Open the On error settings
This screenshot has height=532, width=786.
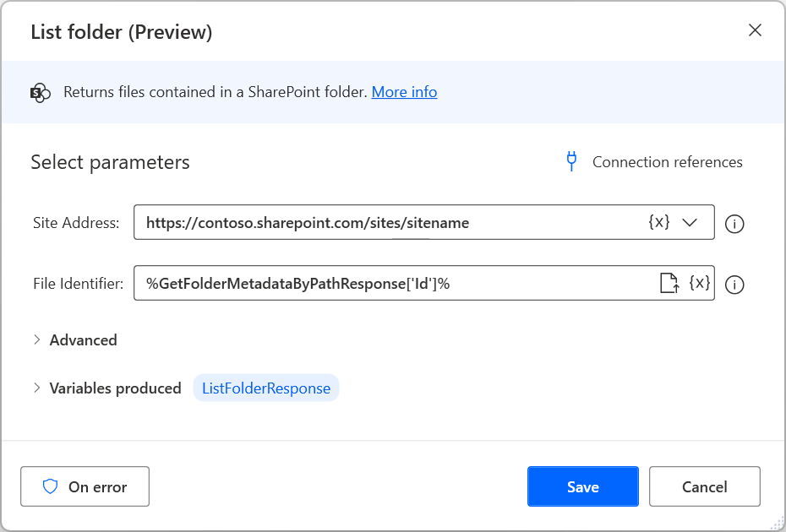pos(85,486)
